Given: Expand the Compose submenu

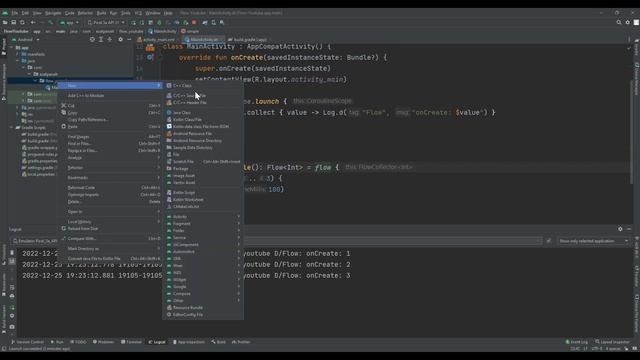Looking at the screenshot, I should click(x=203, y=293).
